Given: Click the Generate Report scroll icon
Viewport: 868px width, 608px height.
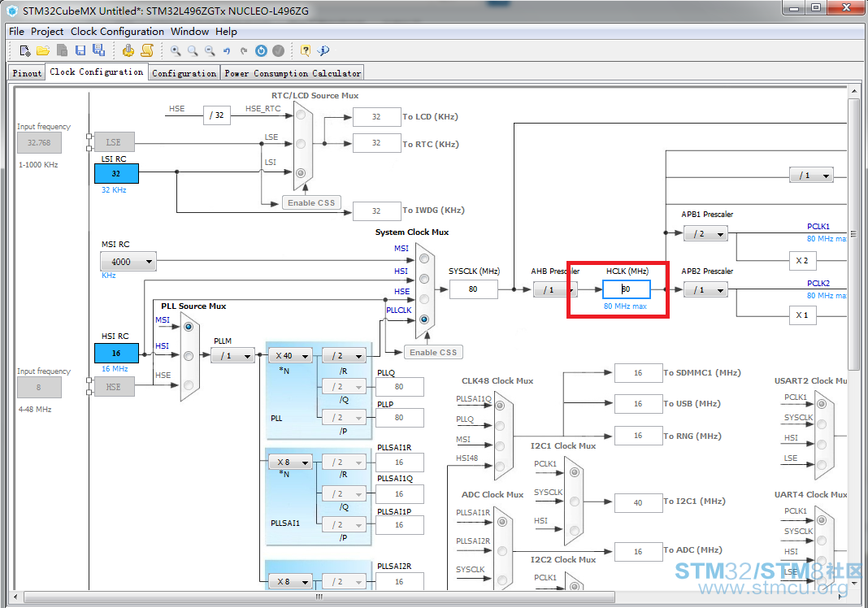Looking at the screenshot, I should 147,51.
